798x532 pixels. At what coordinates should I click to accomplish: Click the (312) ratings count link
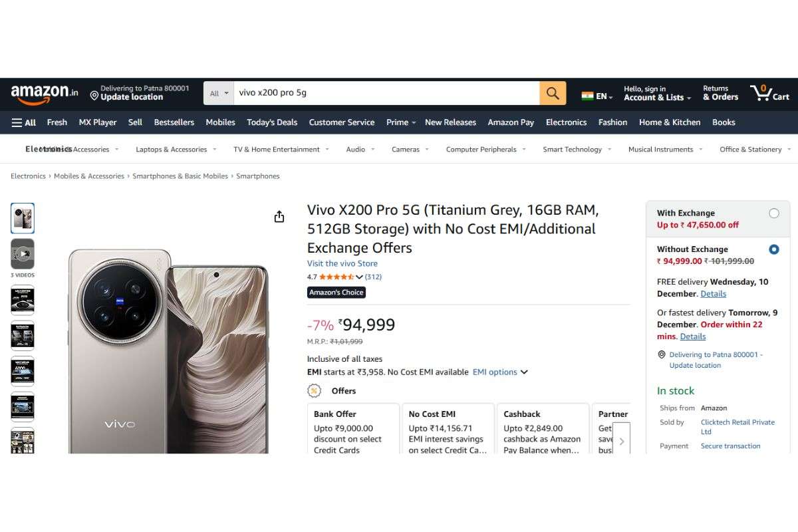pos(373,276)
